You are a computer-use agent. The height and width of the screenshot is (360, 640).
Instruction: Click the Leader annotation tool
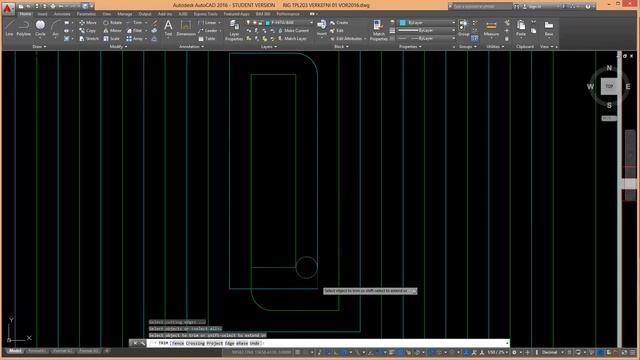[208, 31]
